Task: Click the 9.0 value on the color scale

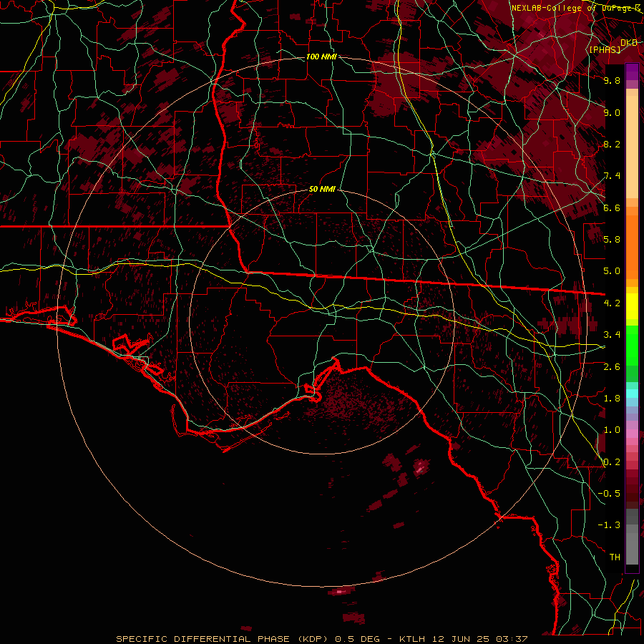Action: pyautogui.click(x=612, y=112)
